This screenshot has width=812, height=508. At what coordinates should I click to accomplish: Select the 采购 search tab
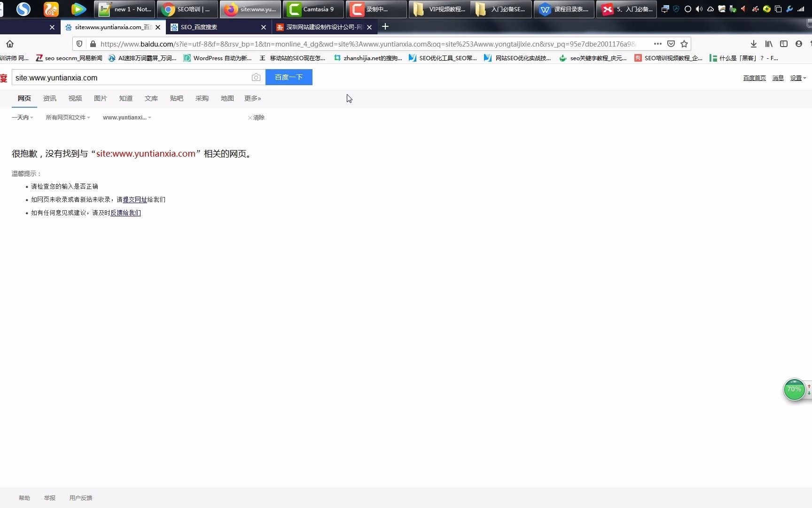202,98
